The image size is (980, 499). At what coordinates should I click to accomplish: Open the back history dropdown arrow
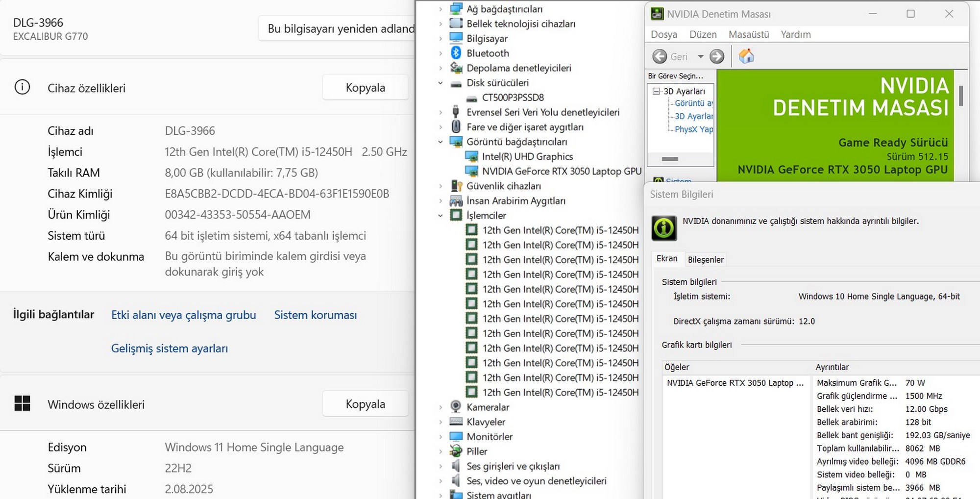click(700, 56)
